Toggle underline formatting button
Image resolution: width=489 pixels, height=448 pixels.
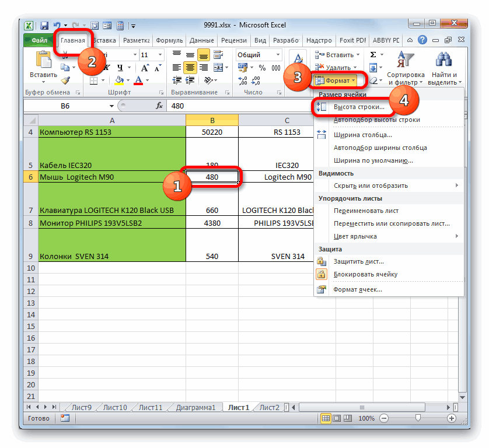point(120,68)
